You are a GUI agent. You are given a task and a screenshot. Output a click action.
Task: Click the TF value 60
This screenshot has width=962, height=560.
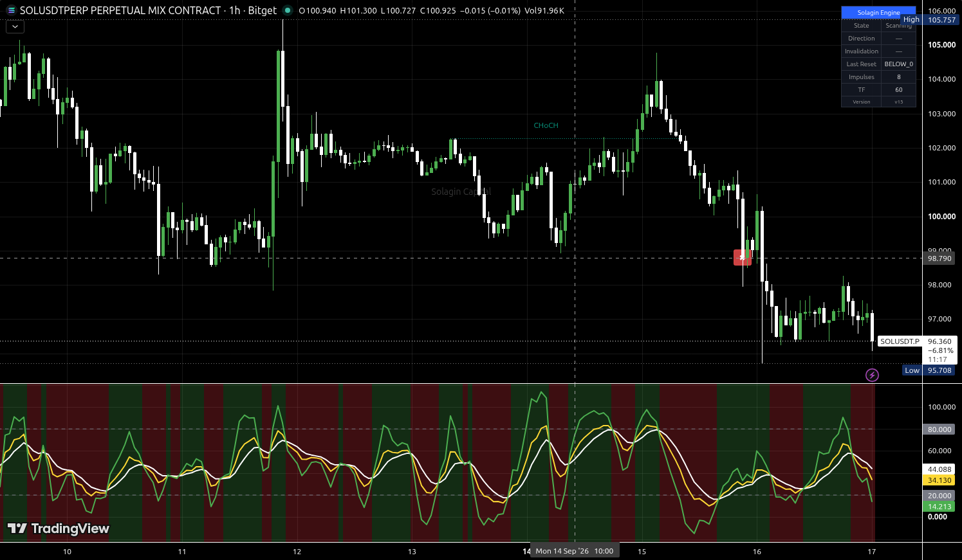(x=899, y=90)
